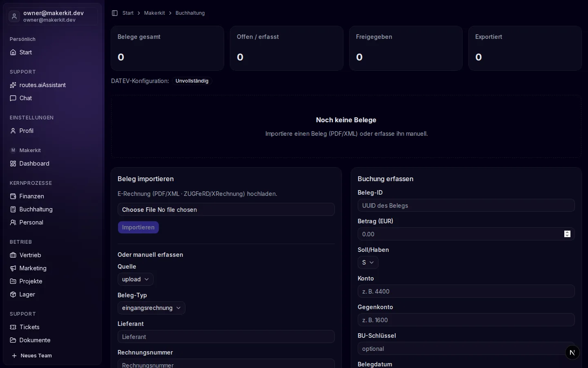The width and height of the screenshot is (588, 368).
Task: Open the owner@makerkit.dev account menu
Action: 52,16
